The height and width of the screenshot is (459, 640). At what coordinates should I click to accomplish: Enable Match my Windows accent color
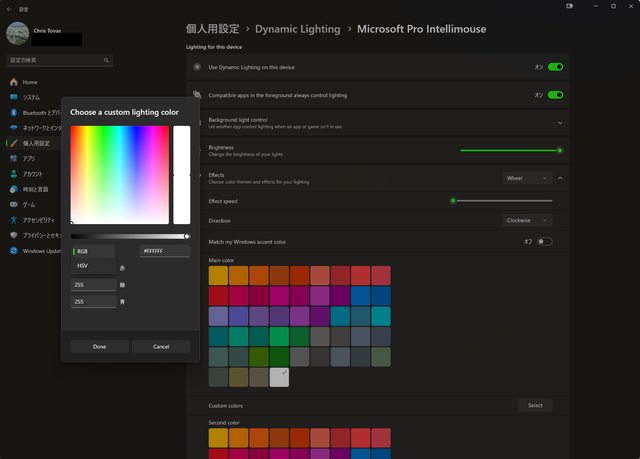point(544,241)
